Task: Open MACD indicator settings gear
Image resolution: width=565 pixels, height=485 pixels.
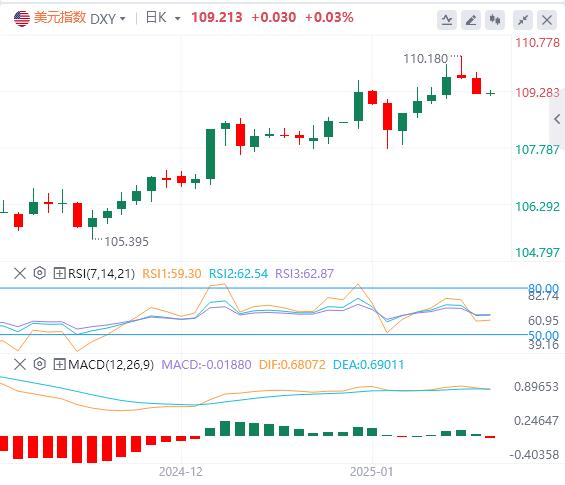Action: (40, 364)
